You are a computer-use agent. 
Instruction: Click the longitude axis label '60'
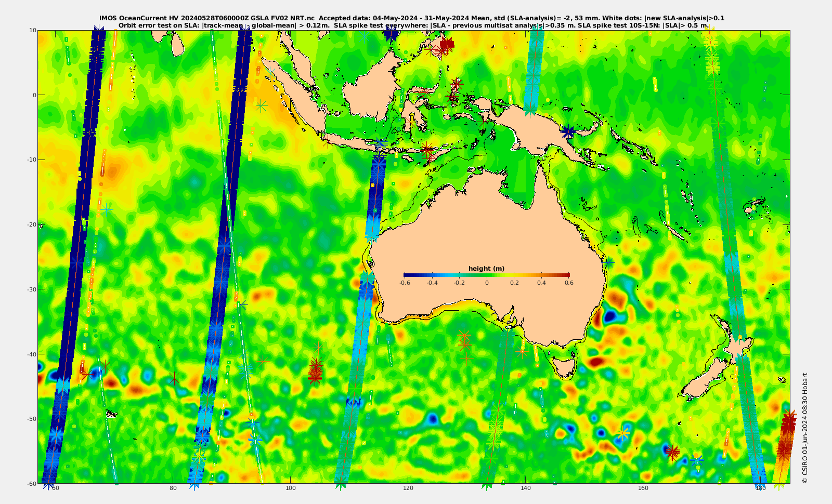(56, 488)
